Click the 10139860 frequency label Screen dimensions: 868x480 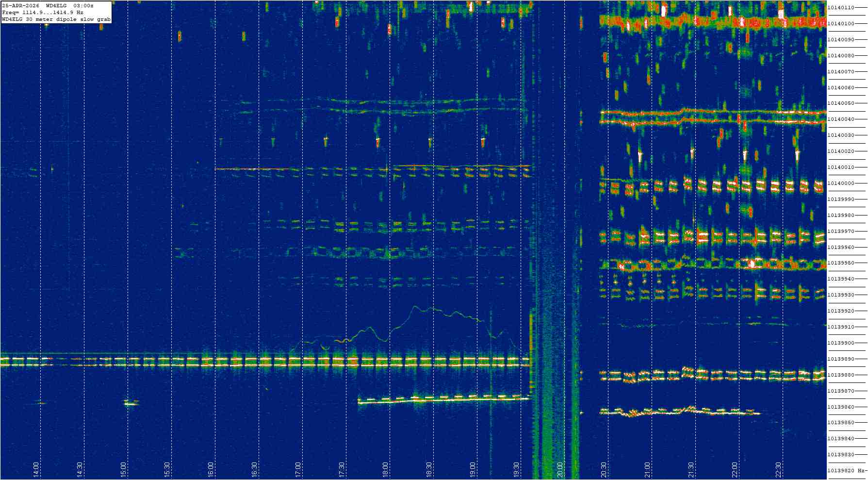coord(841,407)
